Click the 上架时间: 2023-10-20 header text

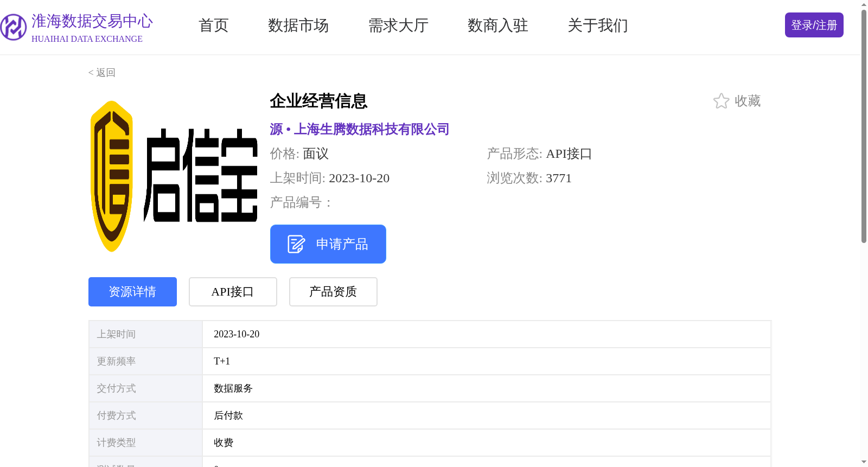pyautogui.click(x=330, y=178)
